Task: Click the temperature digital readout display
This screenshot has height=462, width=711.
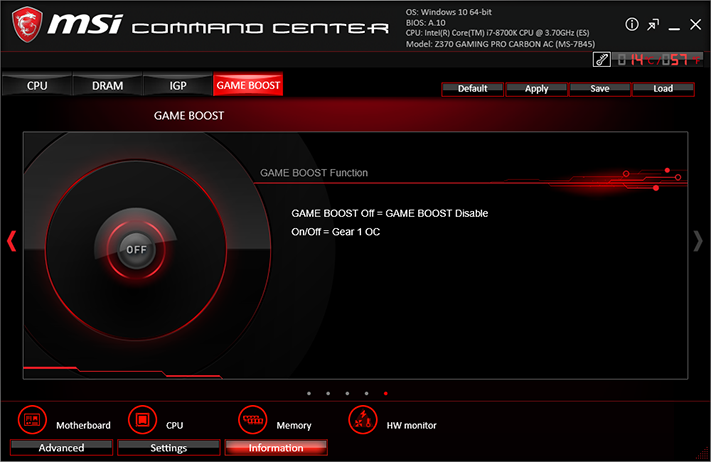Action: [x=658, y=59]
